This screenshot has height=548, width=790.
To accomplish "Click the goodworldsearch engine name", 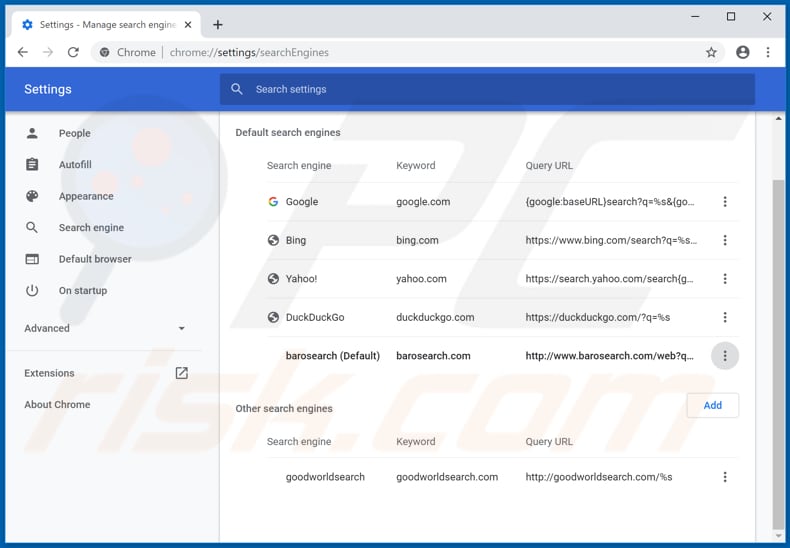I will pos(325,477).
